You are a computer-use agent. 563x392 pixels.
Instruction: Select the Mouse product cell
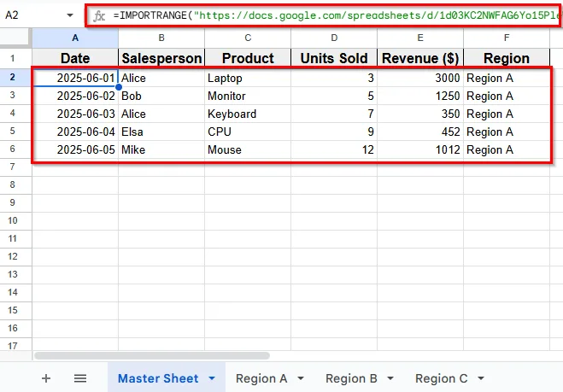pos(248,149)
